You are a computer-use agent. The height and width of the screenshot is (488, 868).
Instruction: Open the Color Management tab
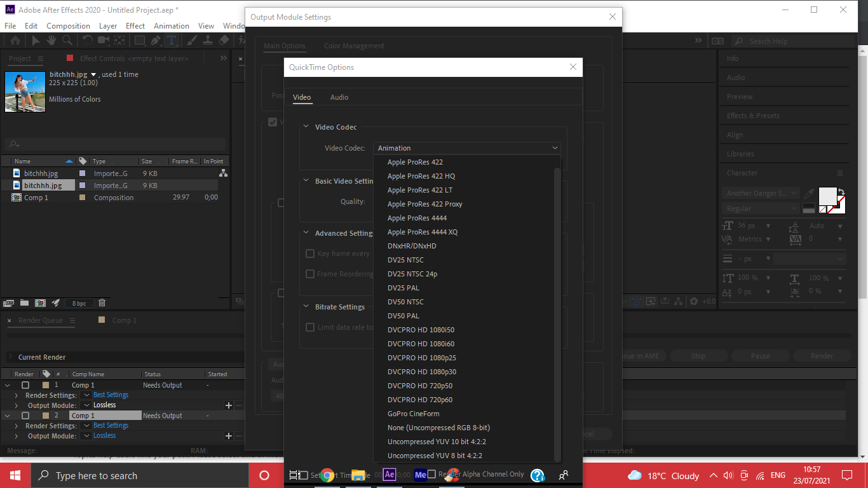[354, 46]
